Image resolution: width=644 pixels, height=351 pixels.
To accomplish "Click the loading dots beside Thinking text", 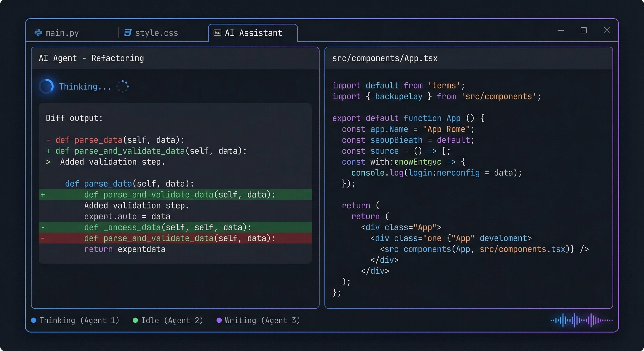I will pyautogui.click(x=123, y=86).
